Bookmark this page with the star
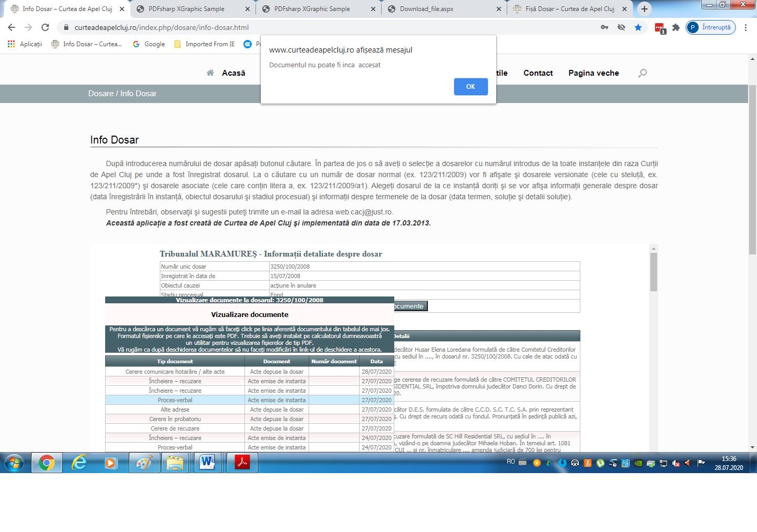Viewport: 757px width, 532px height. click(638, 27)
